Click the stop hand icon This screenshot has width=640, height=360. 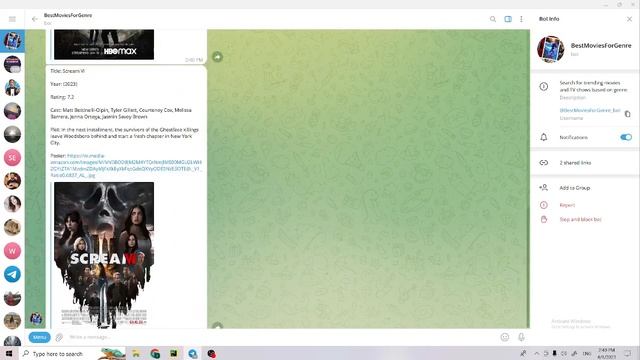click(544, 219)
